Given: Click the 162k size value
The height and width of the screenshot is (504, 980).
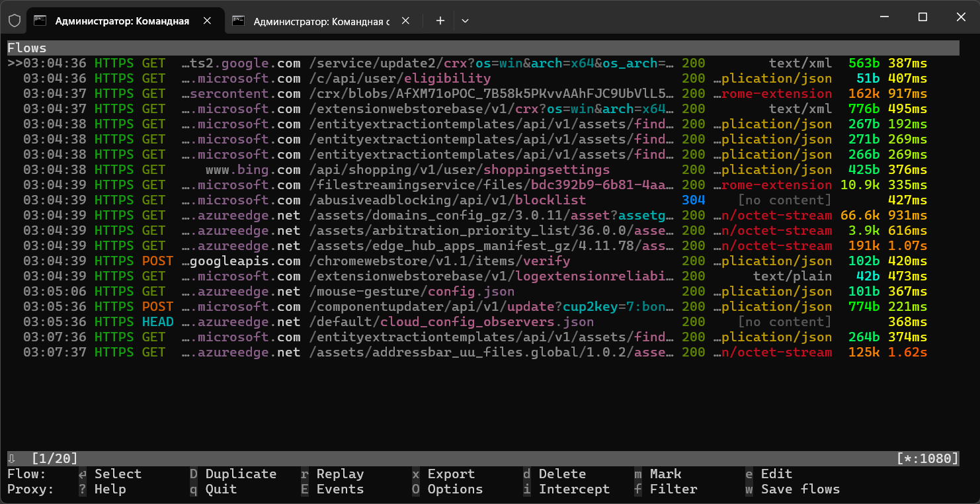Looking at the screenshot, I should coord(864,94).
